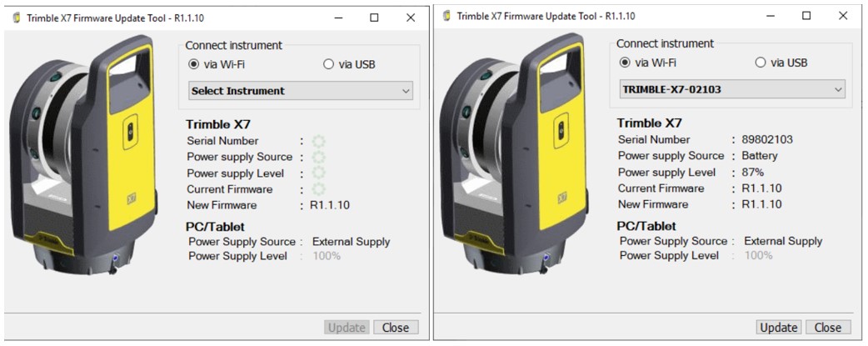Click Connect instrument label in left window
Screen dimensions: 868x346
[233, 46]
